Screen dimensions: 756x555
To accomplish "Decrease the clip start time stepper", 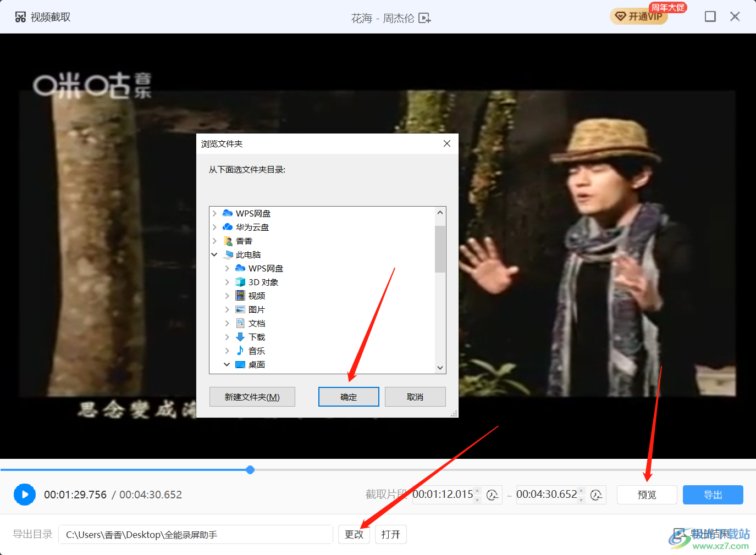I will pos(477,499).
